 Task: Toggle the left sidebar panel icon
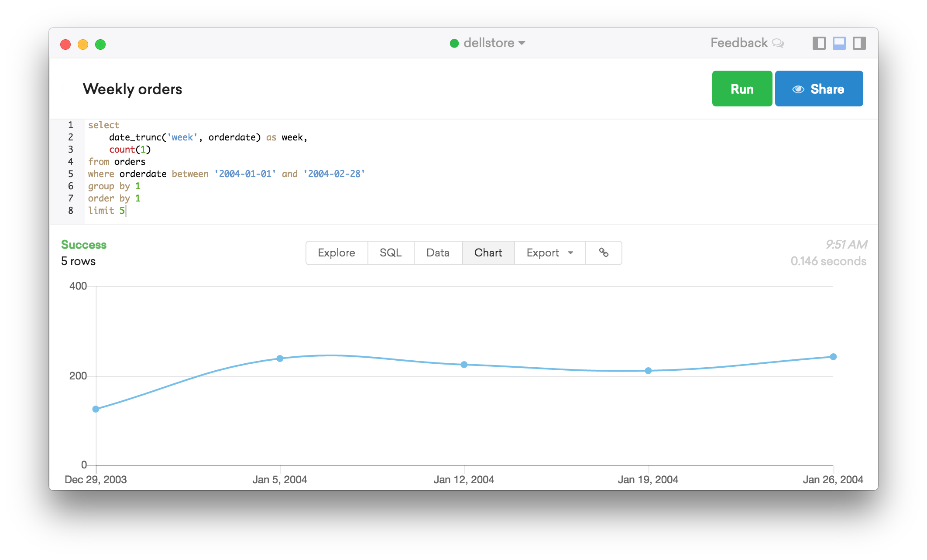coord(819,43)
